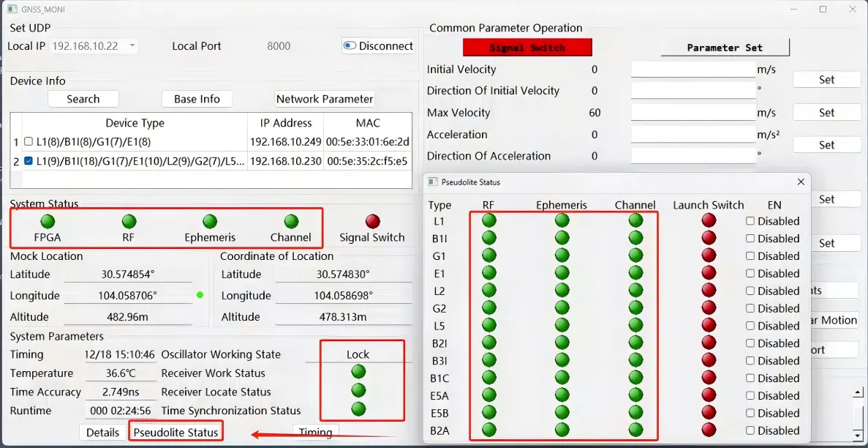
Task: Open the Pseudolite Status window
Action: tap(176, 432)
